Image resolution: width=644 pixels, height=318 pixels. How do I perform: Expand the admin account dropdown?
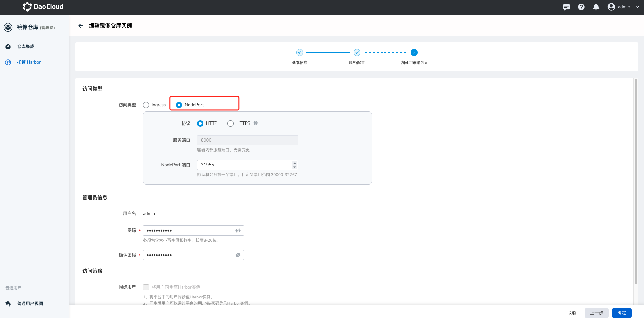637,7
